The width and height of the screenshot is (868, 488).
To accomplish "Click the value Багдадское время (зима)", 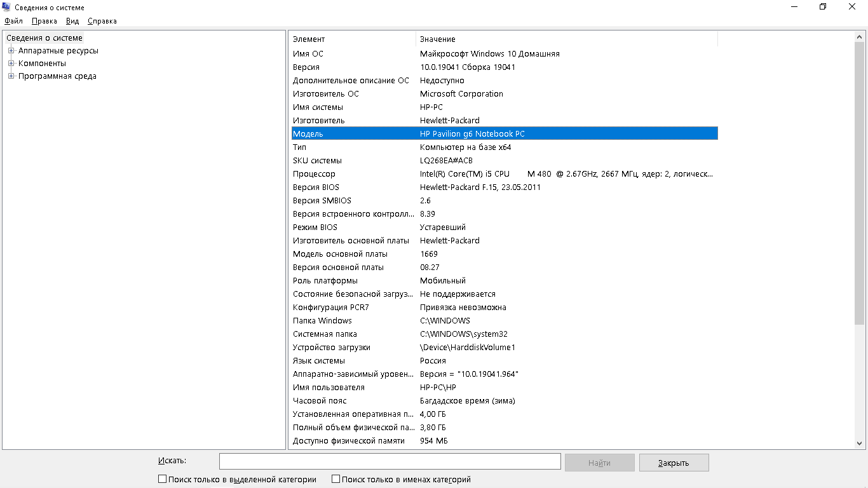I will point(468,401).
